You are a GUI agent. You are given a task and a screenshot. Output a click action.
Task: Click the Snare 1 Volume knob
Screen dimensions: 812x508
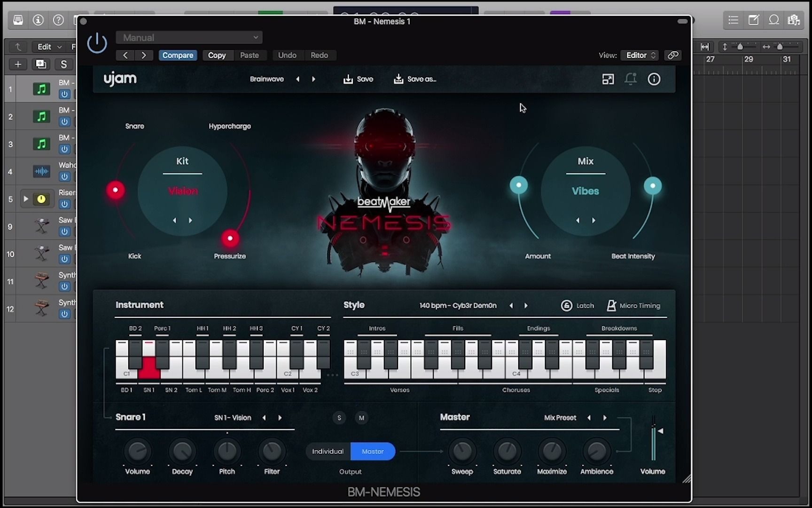137,452
